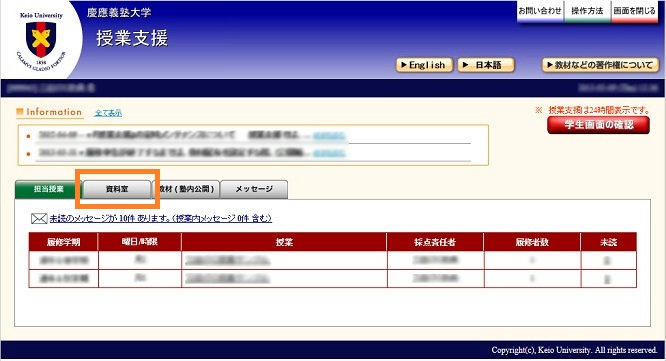Open the unread messages envelope icon

39,219
